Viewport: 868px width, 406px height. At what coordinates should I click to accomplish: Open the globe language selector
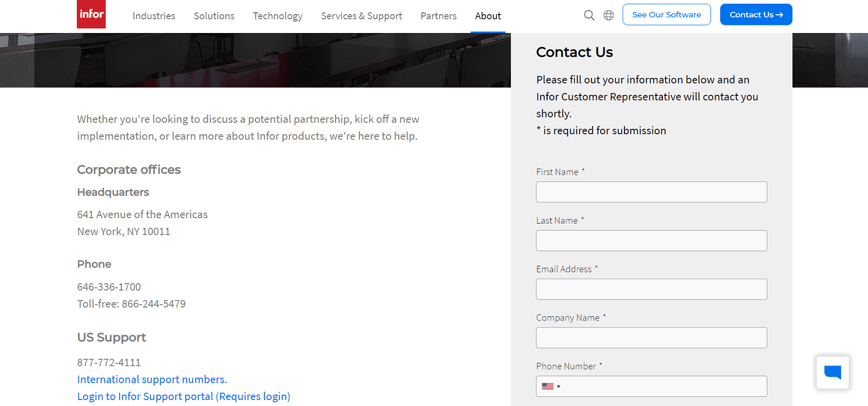click(x=609, y=15)
